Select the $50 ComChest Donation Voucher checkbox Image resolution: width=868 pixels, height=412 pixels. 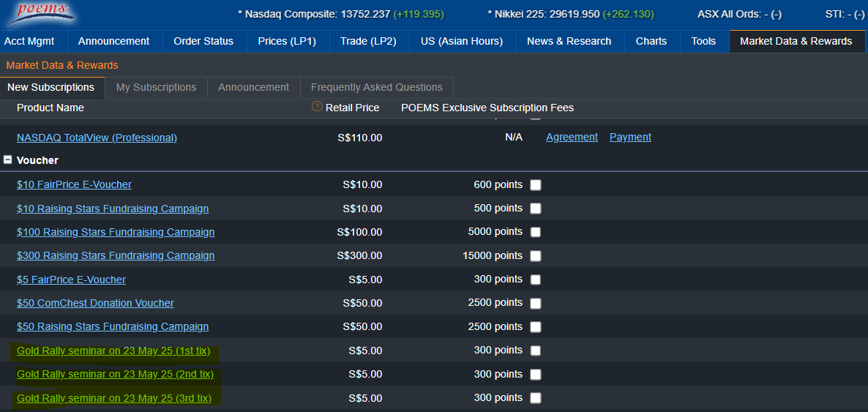[536, 303]
